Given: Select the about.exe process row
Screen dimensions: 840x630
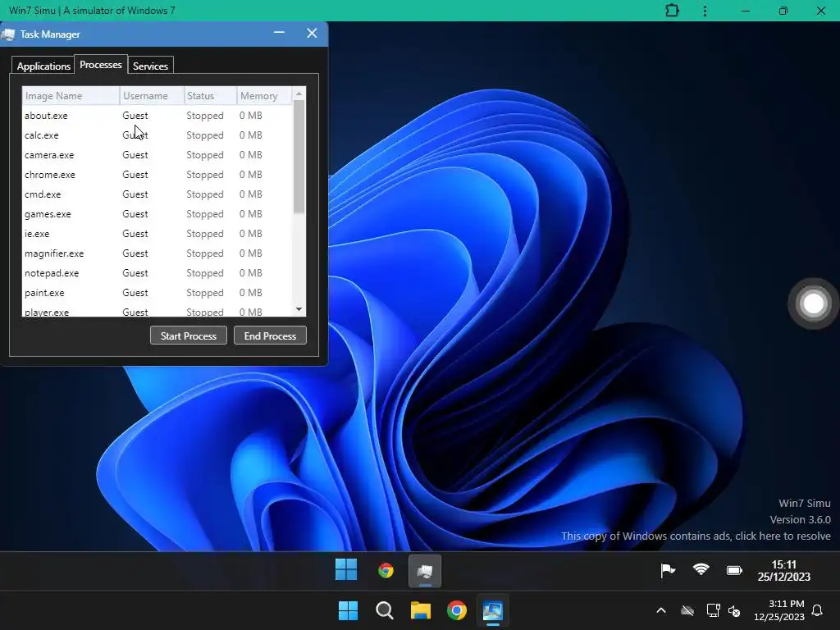Looking at the screenshot, I should (157, 115).
